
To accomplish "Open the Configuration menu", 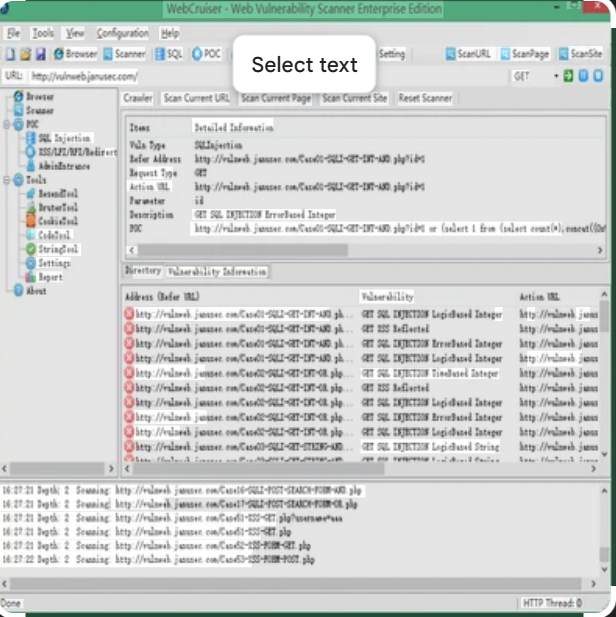I will (123, 33).
